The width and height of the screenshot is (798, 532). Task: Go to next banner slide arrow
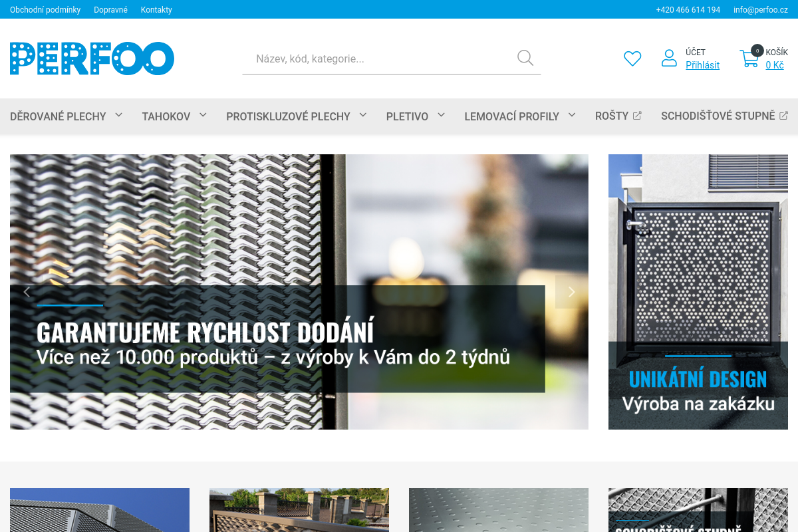[x=571, y=292]
